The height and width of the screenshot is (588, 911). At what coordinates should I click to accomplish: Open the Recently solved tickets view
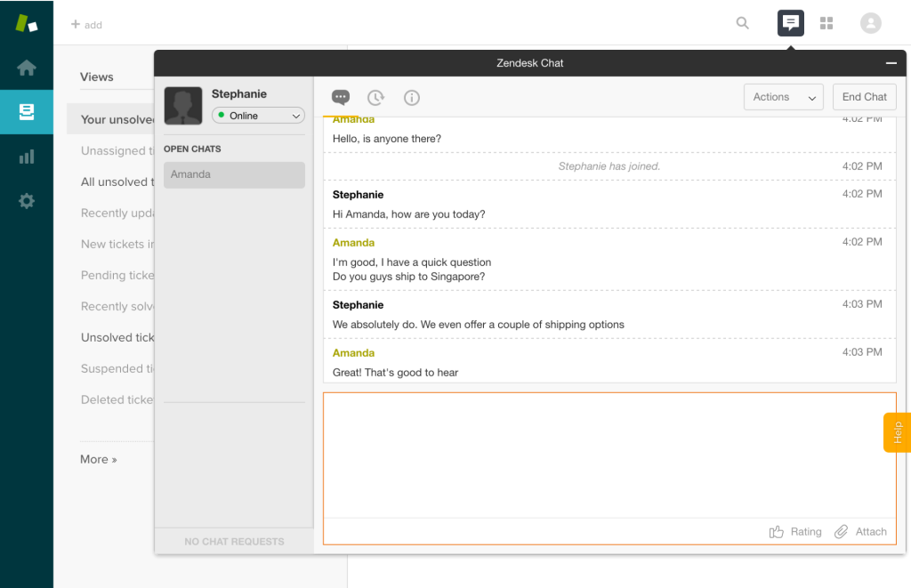pos(117,306)
